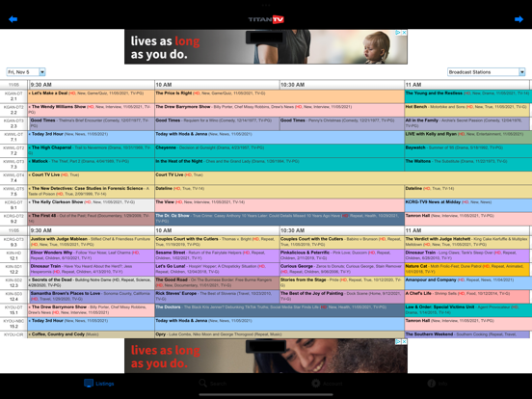Open the Baywatch listing
The height and width of the screenshot is (399, 532).
pyautogui.click(x=468, y=150)
